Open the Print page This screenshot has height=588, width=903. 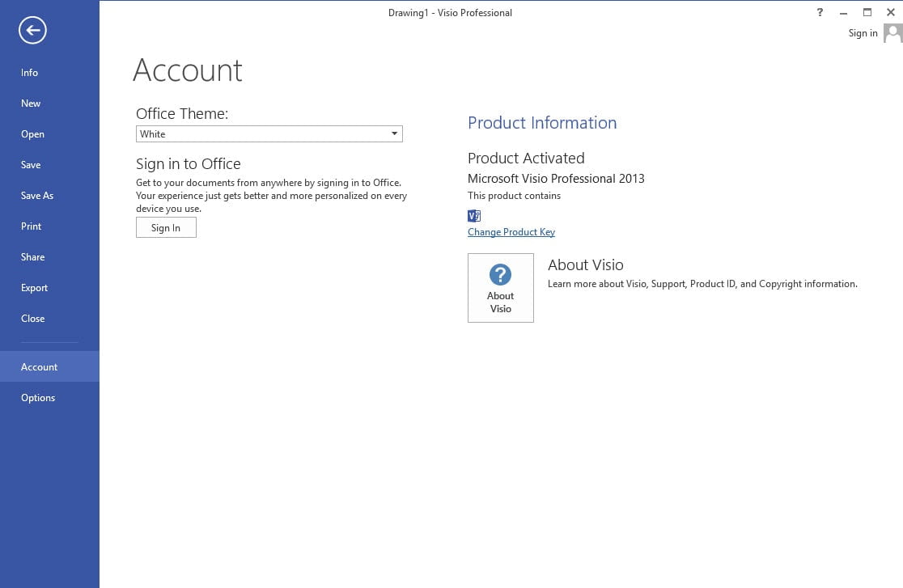[31, 226]
